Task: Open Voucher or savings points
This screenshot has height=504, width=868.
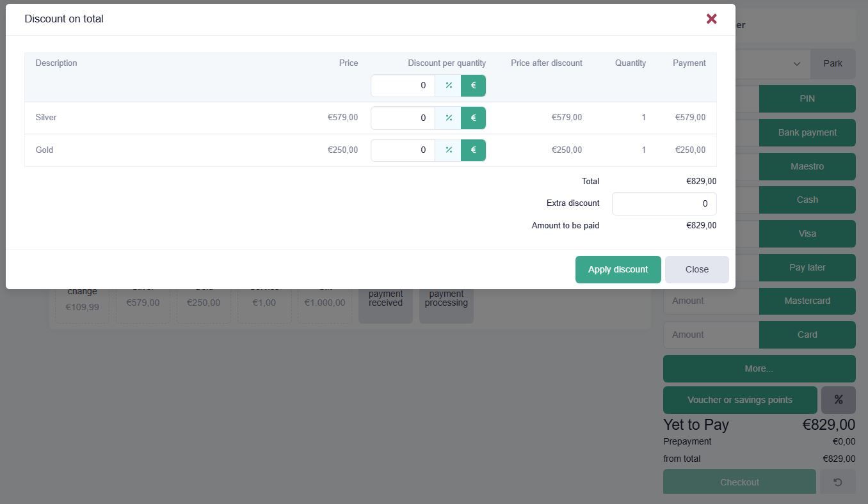Action: click(740, 400)
